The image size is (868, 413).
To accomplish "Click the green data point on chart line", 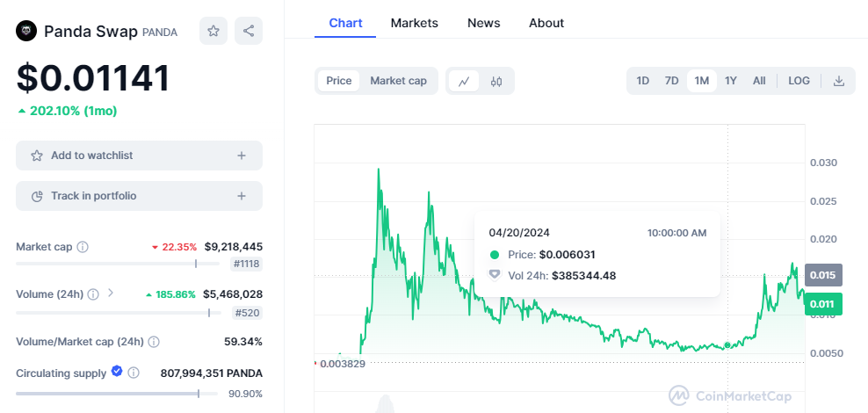I will (x=727, y=345).
